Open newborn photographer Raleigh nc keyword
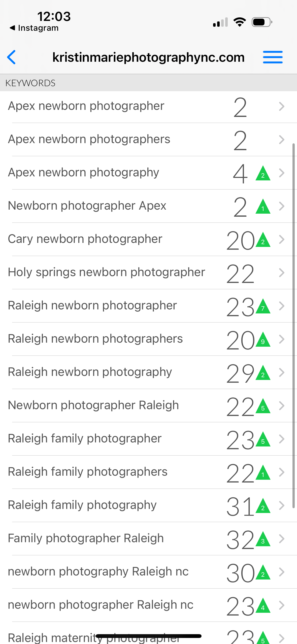 (x=101, y=605)
